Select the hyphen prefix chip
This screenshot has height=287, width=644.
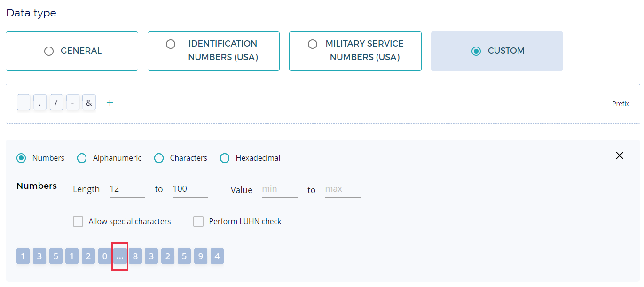click(x=72, y=103)
